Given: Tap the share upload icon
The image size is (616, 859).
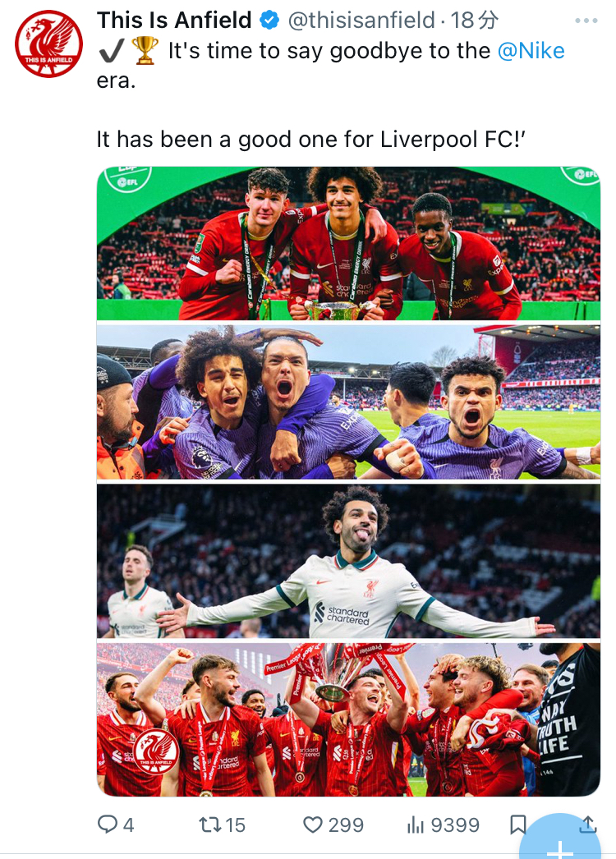Looking at the screenshot, I should pos(587,824).
